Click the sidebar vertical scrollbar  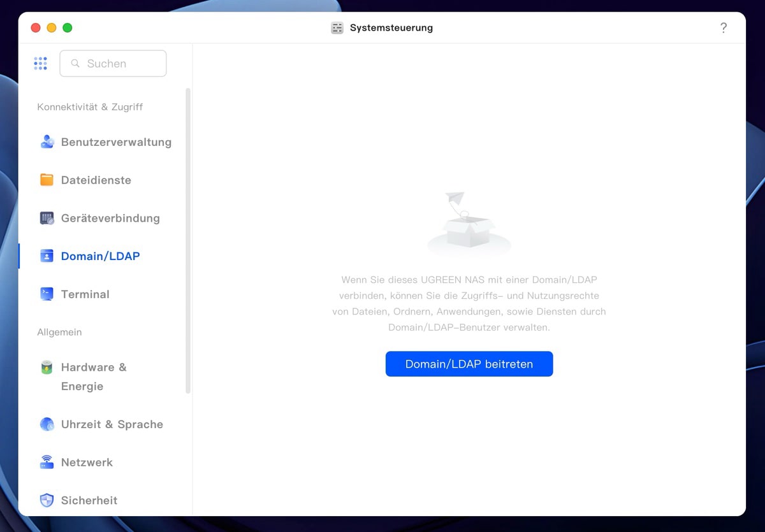188,241
